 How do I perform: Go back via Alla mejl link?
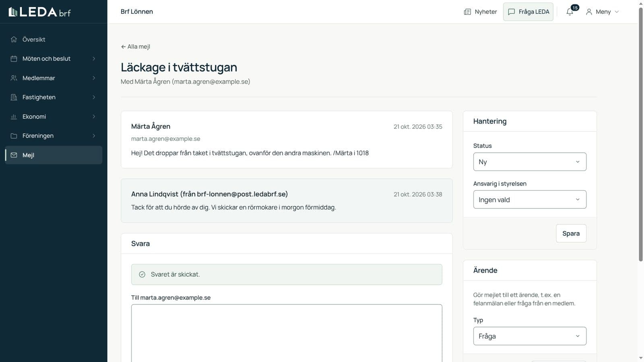(136, 47)
